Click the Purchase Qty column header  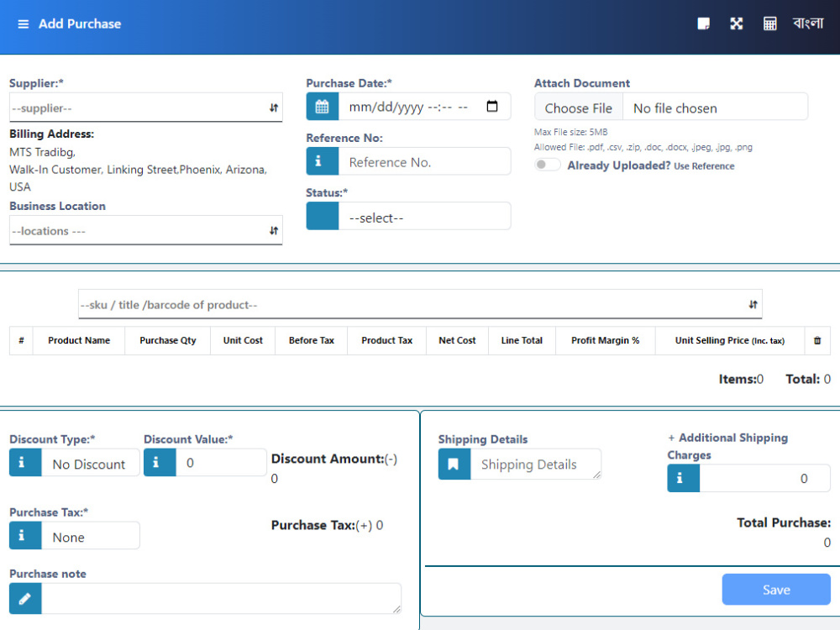tap(168, 340)
